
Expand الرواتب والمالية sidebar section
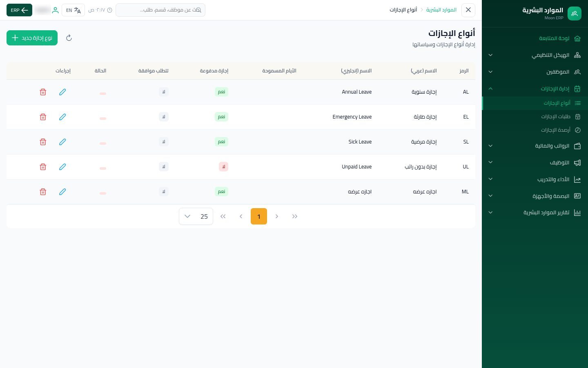(535, 146)
